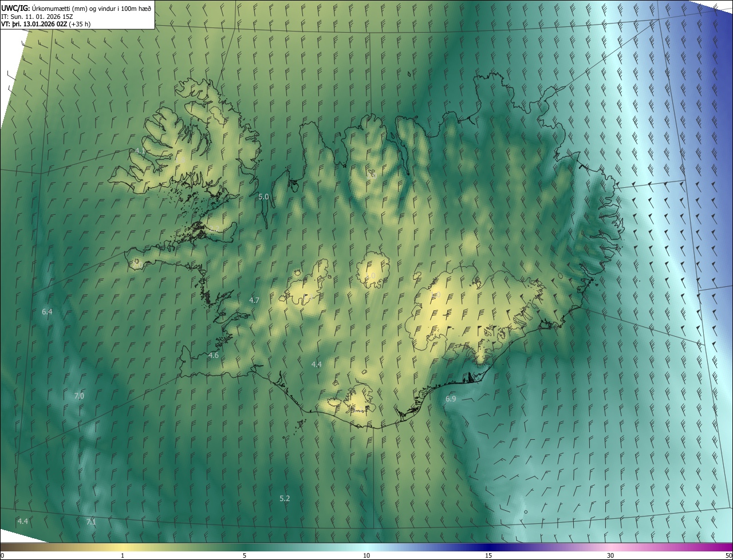Click the 6.4 value label over the western sea
Screen dimensions: 733x560
pyautogui.click(x=47, y=311)
